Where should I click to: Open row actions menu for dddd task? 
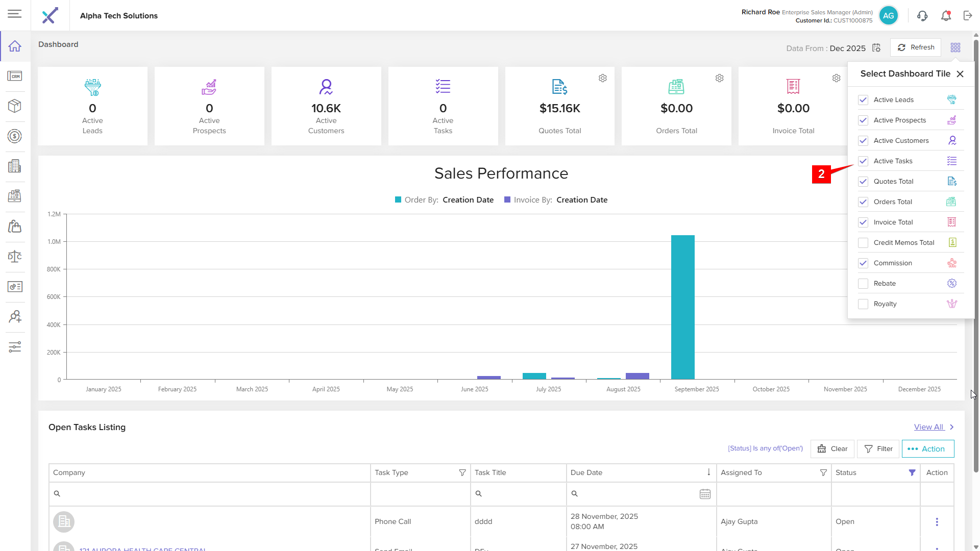937,522
